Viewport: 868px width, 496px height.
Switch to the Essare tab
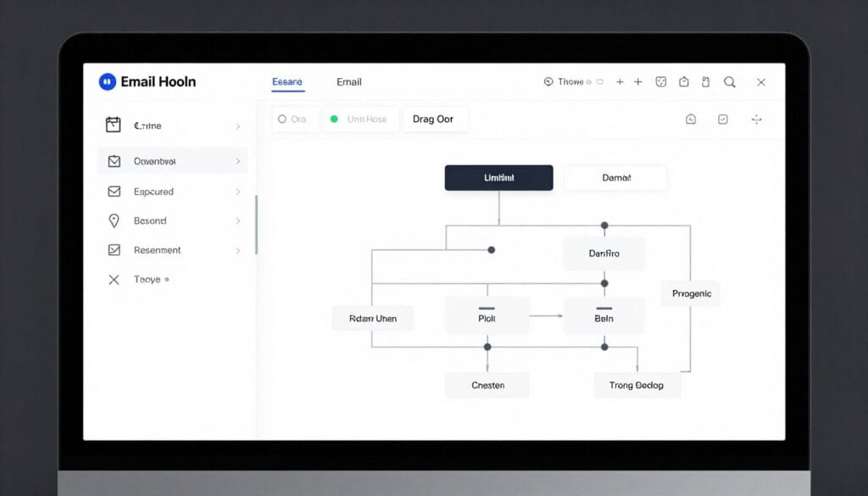(x=287, y=82)
